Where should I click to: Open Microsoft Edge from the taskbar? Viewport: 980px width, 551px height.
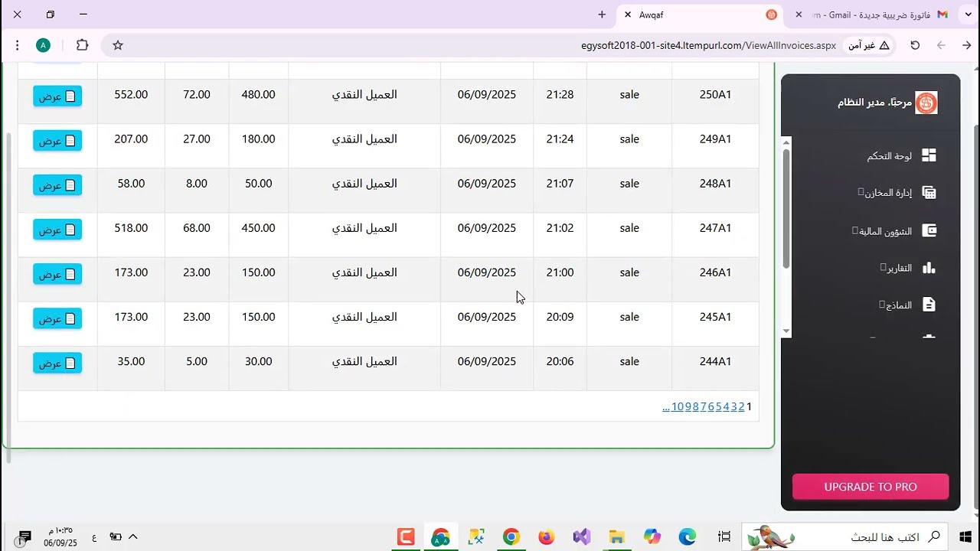[x=688, y=537]
